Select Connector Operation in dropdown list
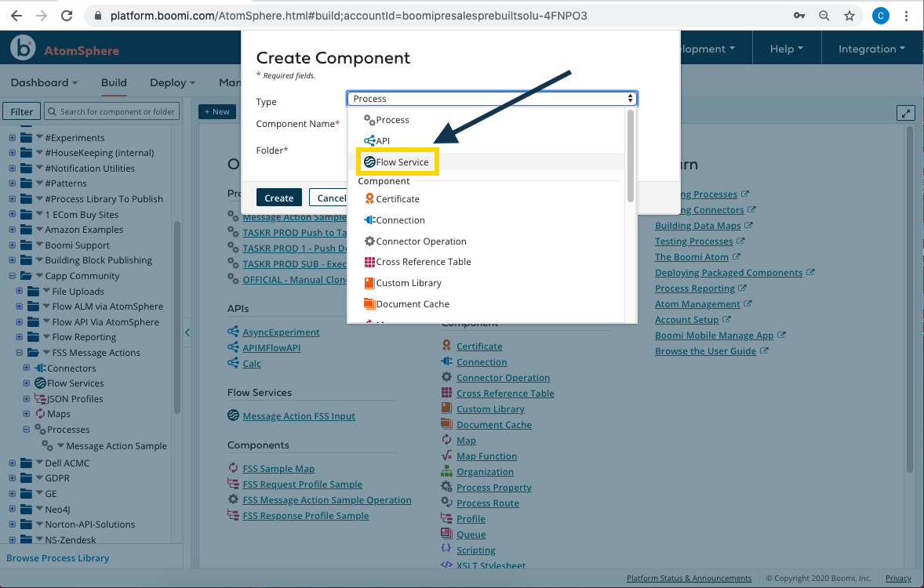This screenshot has height=588, width=924. pos(416,241)
